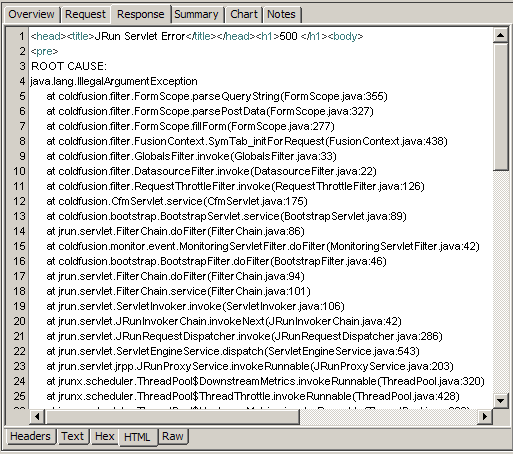Screen dimensions: 513x454
Task: Click the BootstrapServlet.service stack line
Action: point(226,216)
